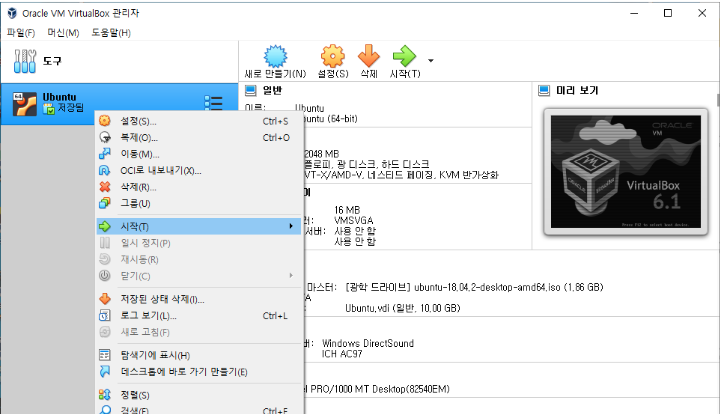Expand the Start toolbar dropdown arrow
Viewport: 720px width, 414px height.
point(431,61)
